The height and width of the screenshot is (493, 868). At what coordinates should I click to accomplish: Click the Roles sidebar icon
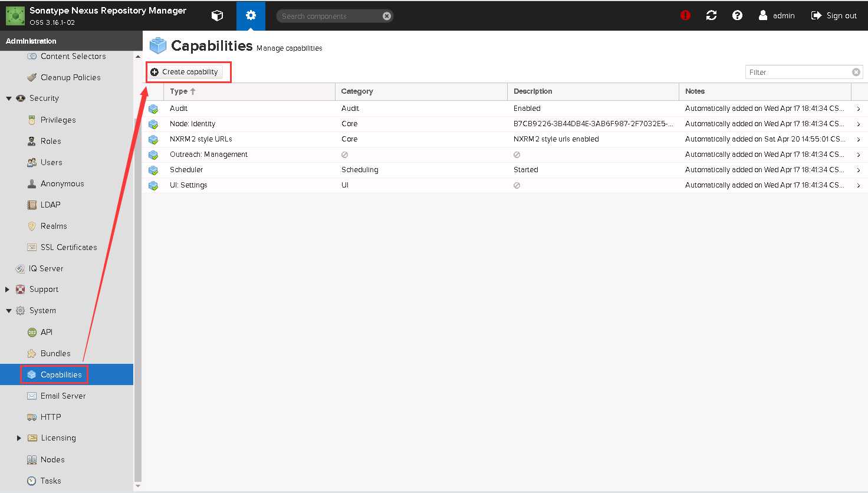[32, 141]
